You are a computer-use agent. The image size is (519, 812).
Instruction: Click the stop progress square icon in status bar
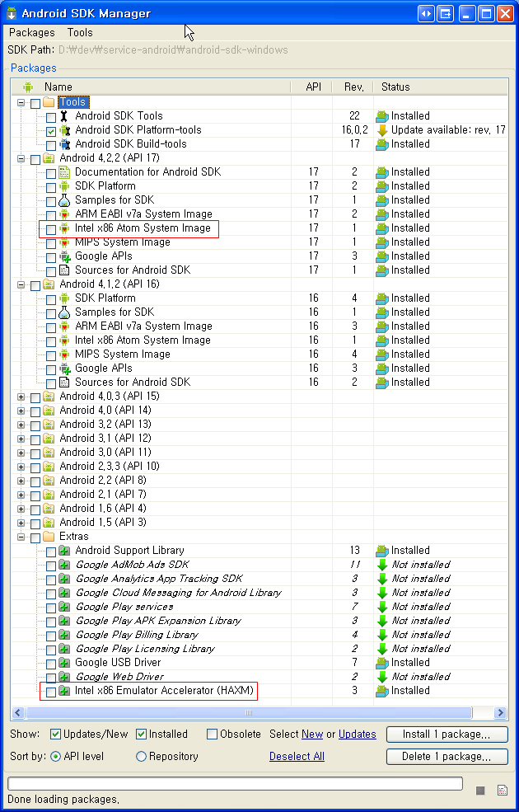point(480,790)
